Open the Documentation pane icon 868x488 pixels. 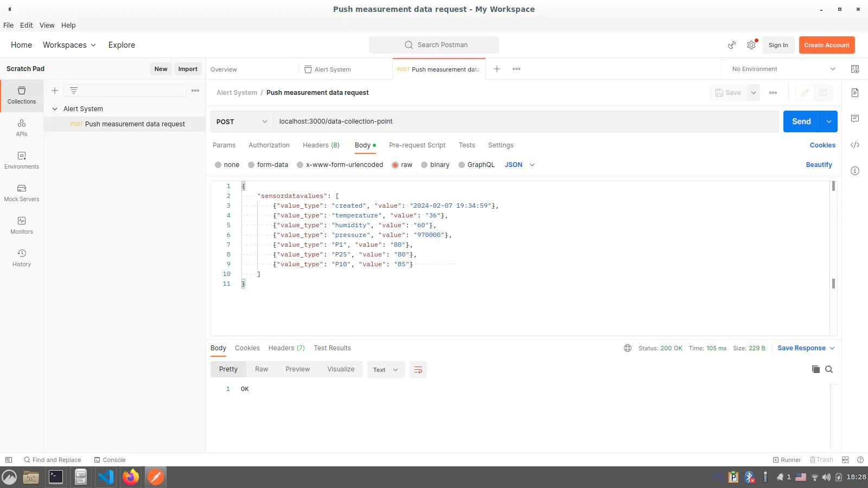855,93
